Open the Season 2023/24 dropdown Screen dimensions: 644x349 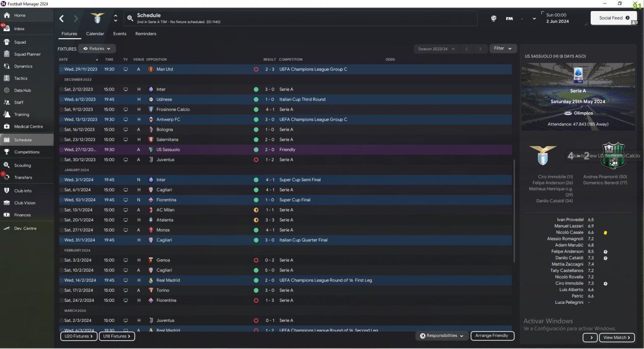coord(436,49)
